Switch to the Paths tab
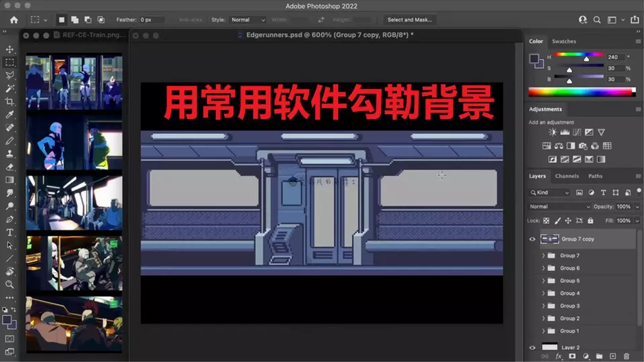 (x=595, y=176)
